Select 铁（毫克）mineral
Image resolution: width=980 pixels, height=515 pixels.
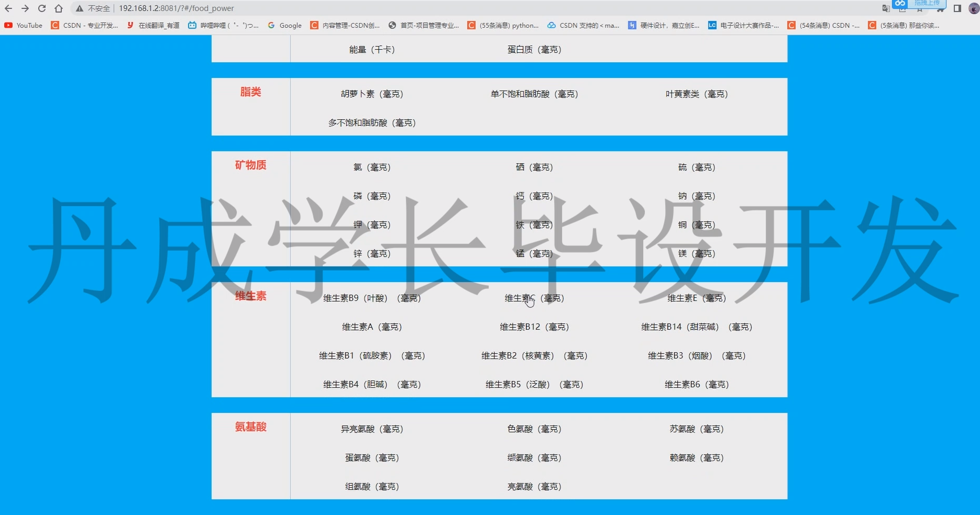click(534, 225)
